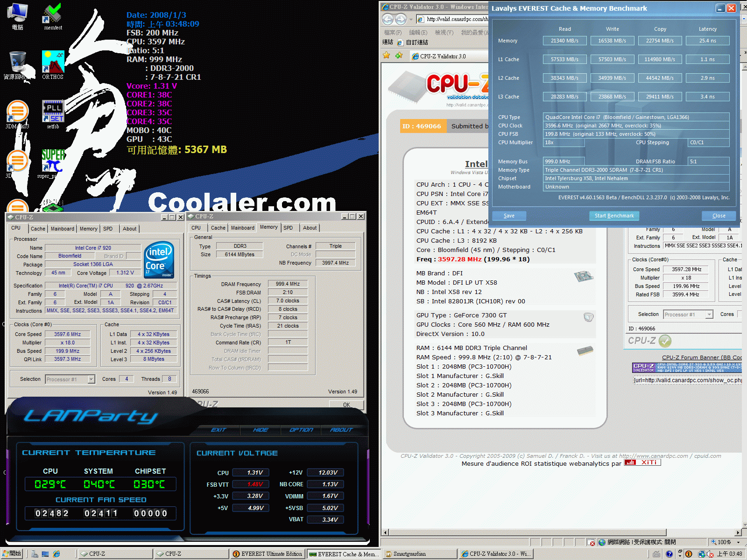Viewport: 747px width, 560px height.
Task: Click the CPU-Z Validator forum banner image
Action: [687, 368]
